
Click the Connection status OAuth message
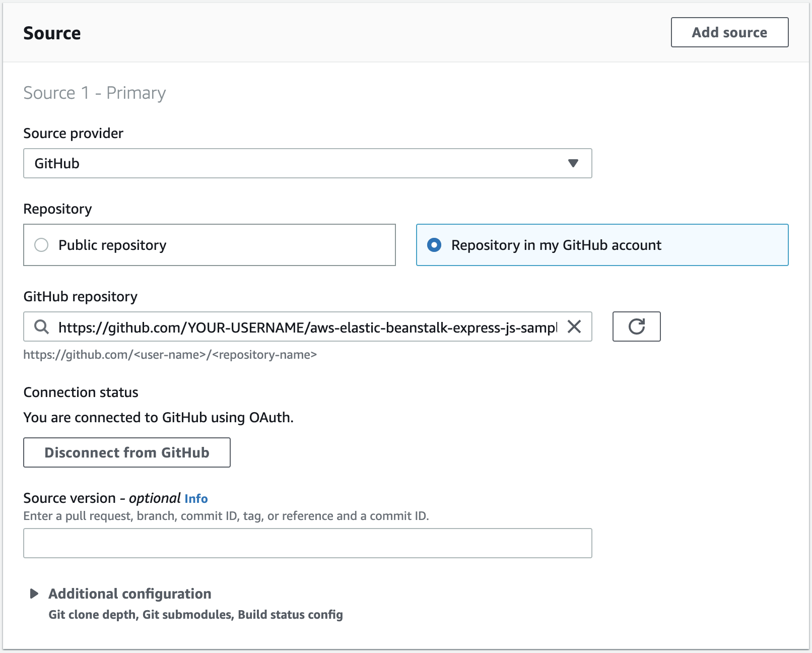[x=158, y=418]
